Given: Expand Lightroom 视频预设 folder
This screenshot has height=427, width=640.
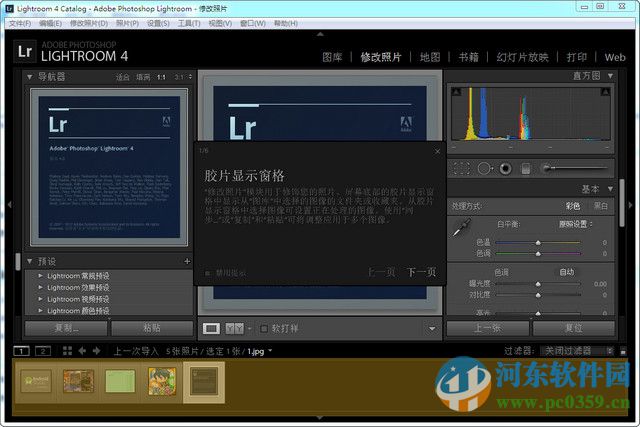Looking at the screenshot, I should (40, 299).
